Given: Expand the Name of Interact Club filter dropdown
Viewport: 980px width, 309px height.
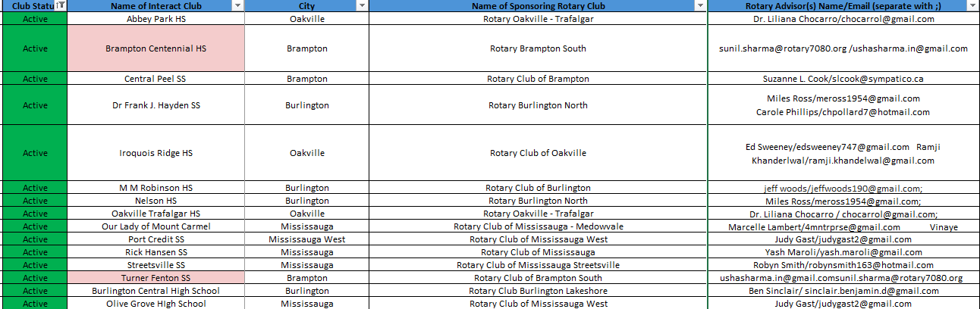Looking at the screenshot, I should click(x=237, y=6).
